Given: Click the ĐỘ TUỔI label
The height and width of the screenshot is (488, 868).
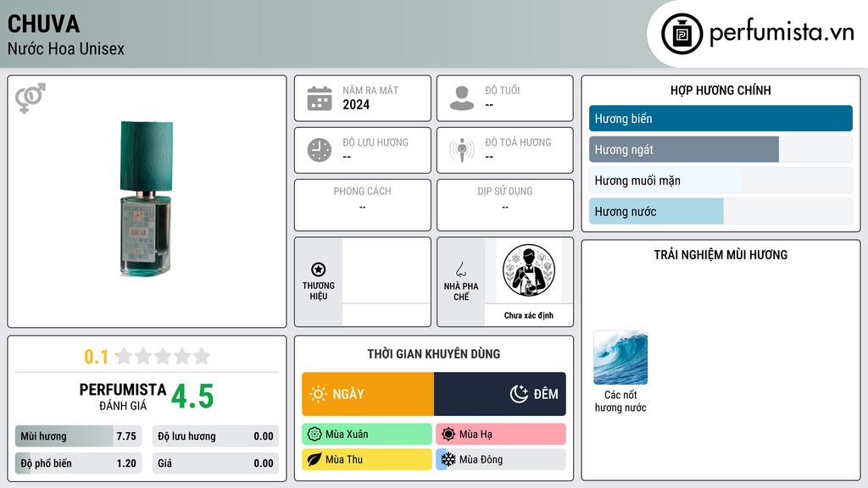Looking at the screenshot, I should 503,90.
